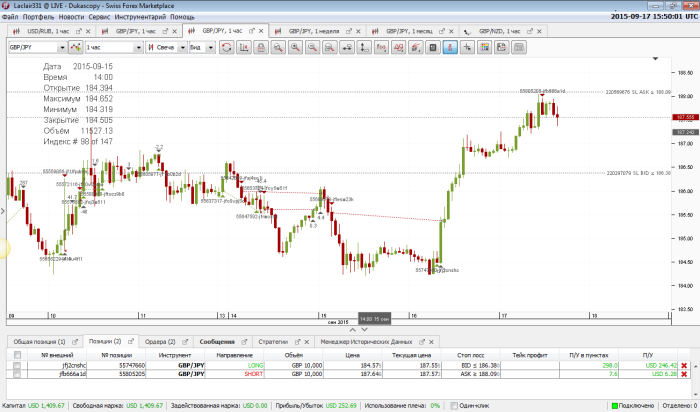Open the 'Стратегии' tab

[273, 342]
